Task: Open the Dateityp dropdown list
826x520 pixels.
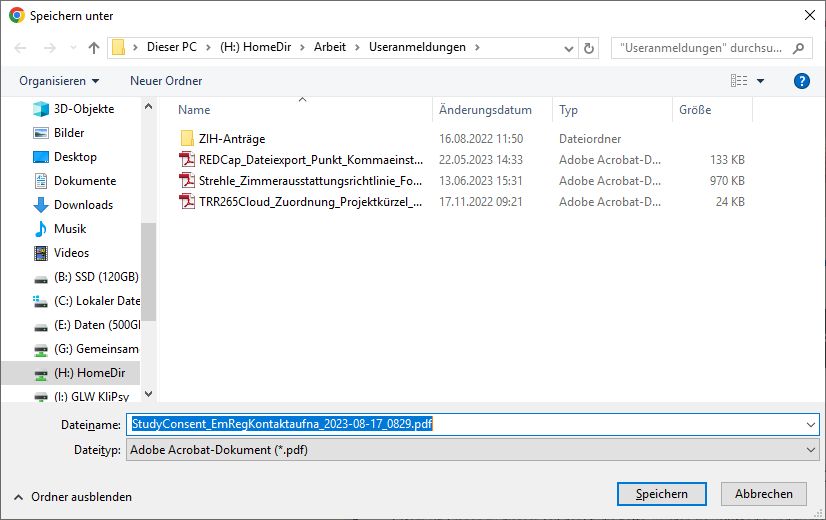Action: click(472, 451)
